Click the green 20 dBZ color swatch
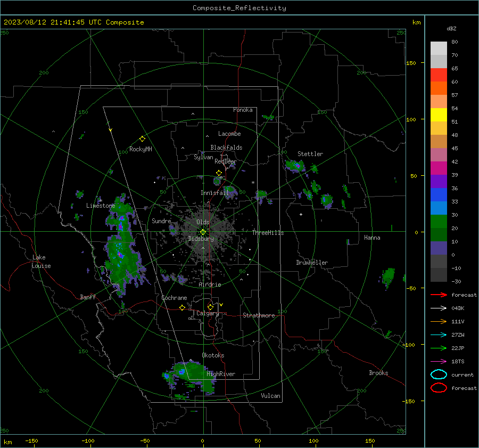The height and width of the screenshot is (448, 479). click(439, 222)
